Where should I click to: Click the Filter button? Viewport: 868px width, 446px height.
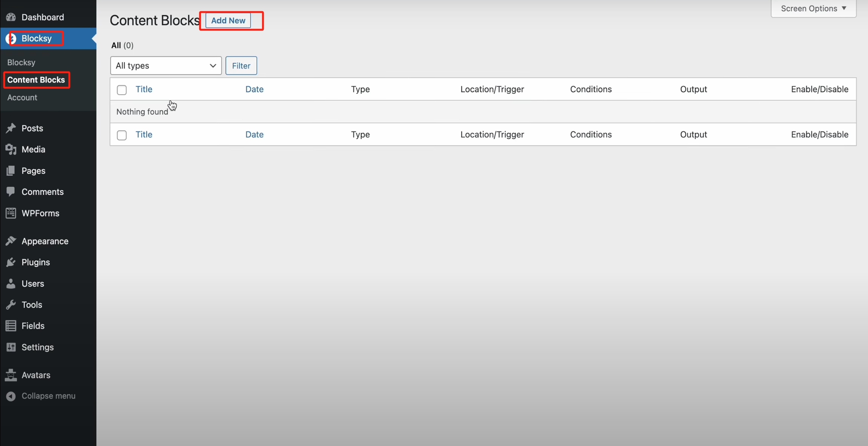pos(241,65)
